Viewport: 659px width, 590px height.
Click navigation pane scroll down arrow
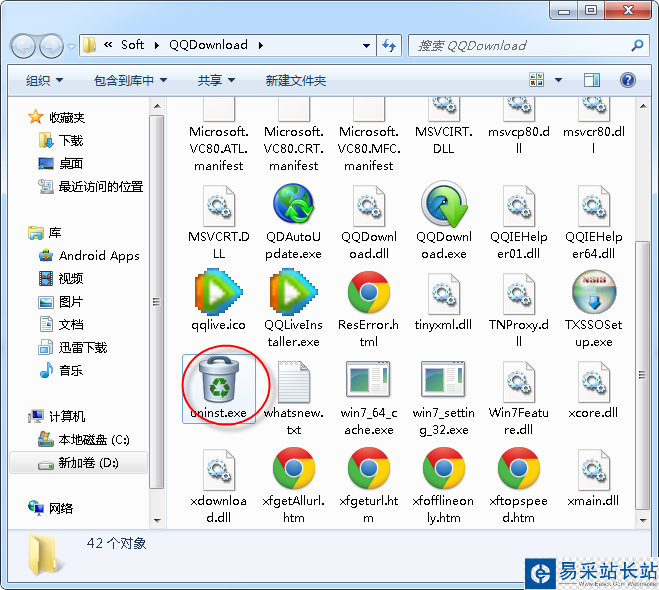157,520
